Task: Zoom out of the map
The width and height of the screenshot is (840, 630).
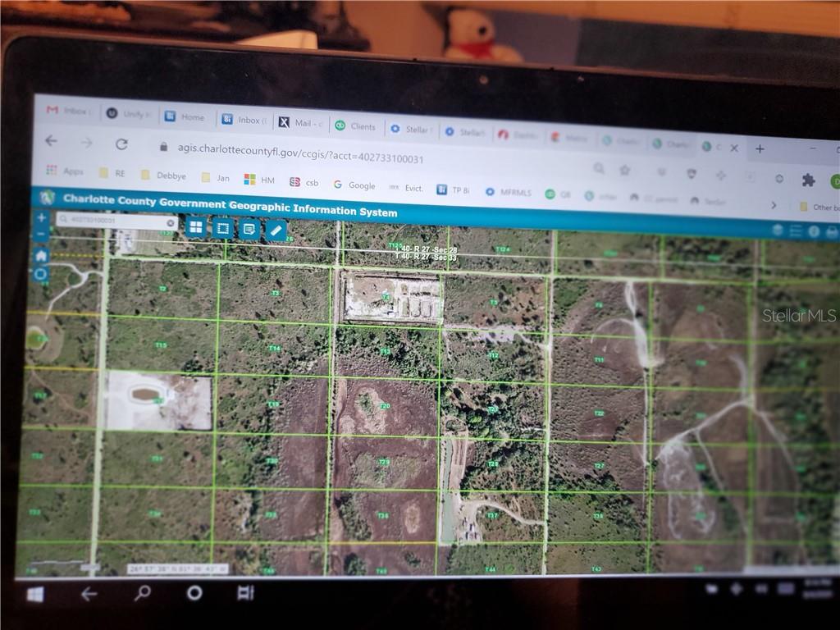Action: [41, 235]
